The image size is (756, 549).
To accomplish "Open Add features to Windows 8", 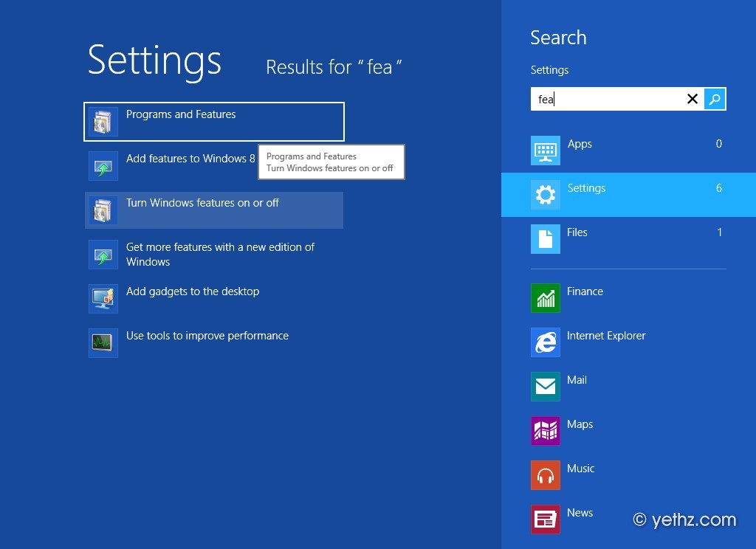I will tap(190, 159).
